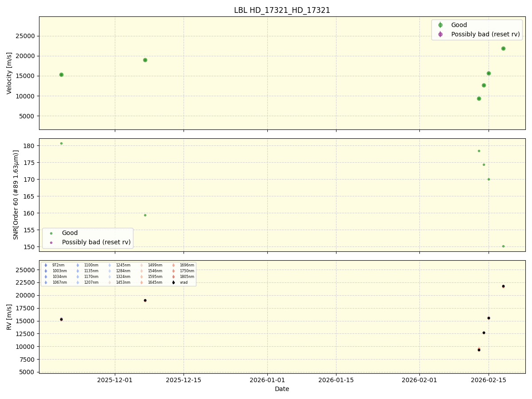Click the 1034nm legend marker
The width and height of the screenshot is (532, 399).
(x=46, y=277)
